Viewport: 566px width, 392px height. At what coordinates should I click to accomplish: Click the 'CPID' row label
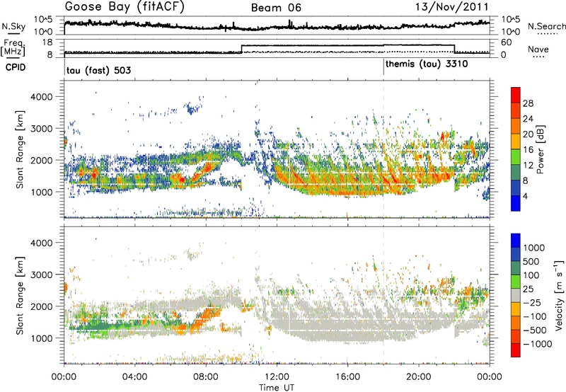pos(16,67)
